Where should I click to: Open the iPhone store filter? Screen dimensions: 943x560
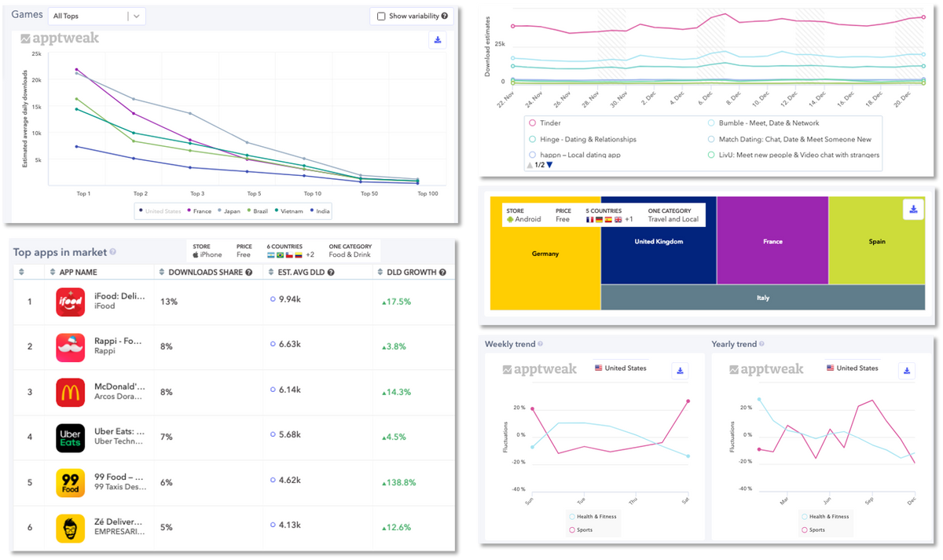207,251
